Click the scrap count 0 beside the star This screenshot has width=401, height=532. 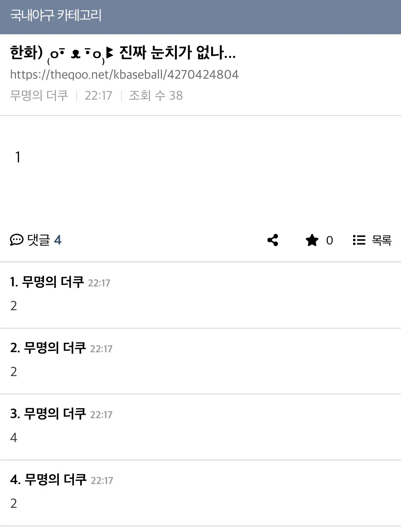330,240
